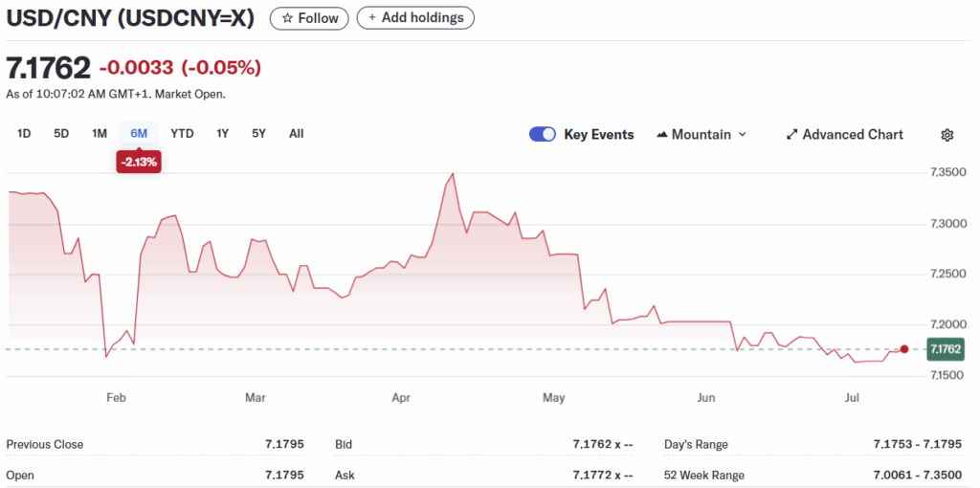Expand the Mountain chart type chevron

(x=743, y=134)
